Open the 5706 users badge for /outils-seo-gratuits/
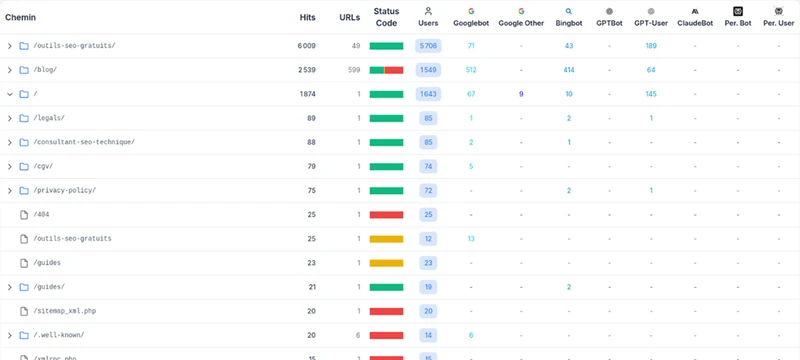Image resolution: width=800 pixels, height=360 pixels. (x=428, y=46)
